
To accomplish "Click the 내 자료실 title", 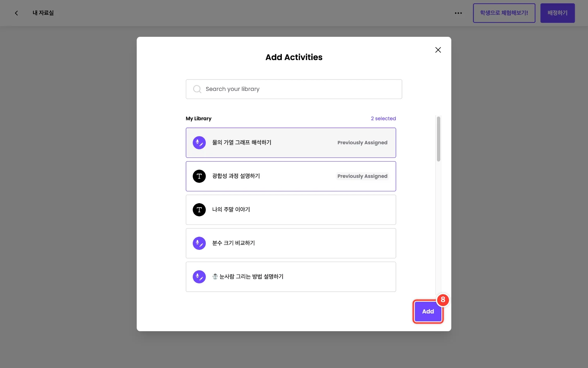I will click(43, 13).
